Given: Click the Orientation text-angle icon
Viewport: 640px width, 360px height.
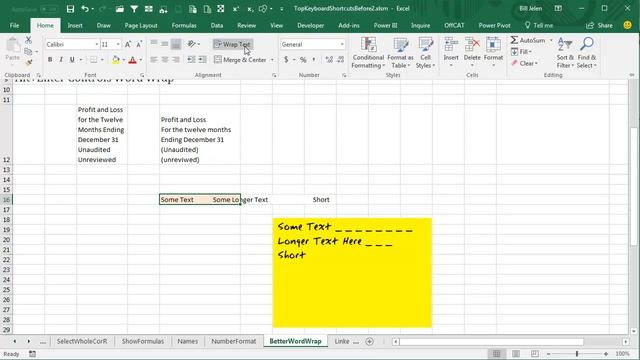Looking at the screenshot, I should [191, 44].
